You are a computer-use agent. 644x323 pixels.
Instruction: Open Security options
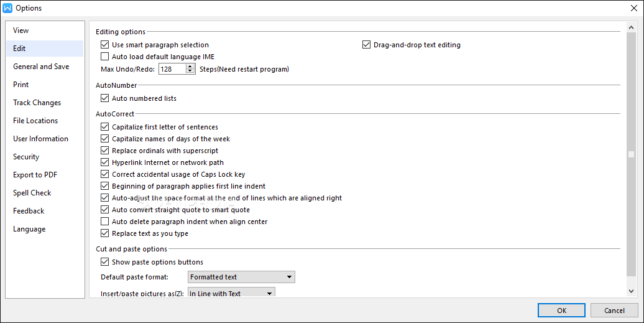point(45,157)
